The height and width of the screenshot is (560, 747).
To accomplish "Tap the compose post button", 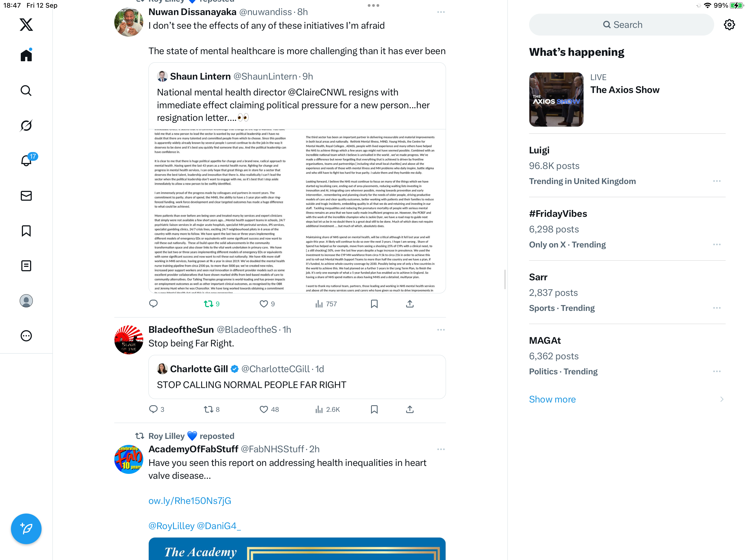I will pyautogui.click(x=26, y=529).
